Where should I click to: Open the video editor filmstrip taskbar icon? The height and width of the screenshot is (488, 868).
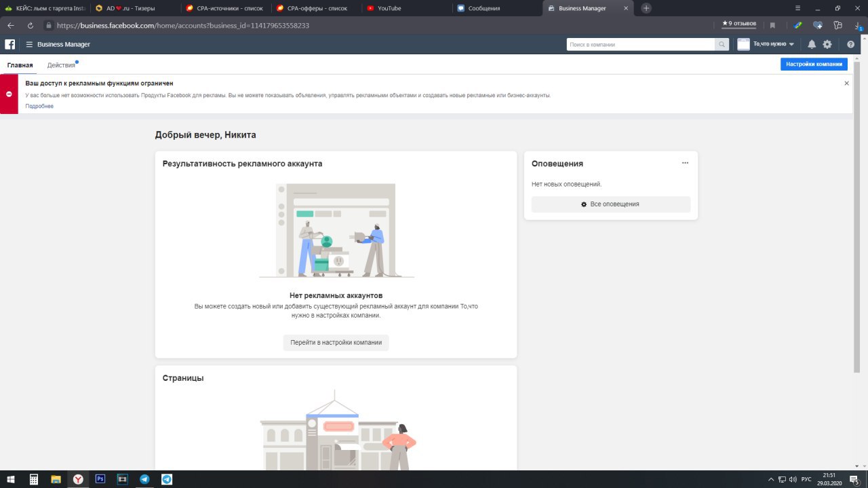123,479
